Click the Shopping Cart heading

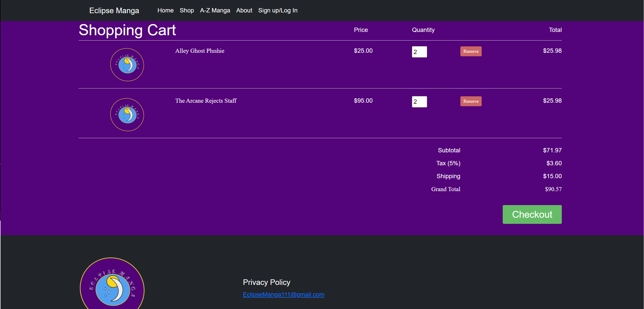127,30
